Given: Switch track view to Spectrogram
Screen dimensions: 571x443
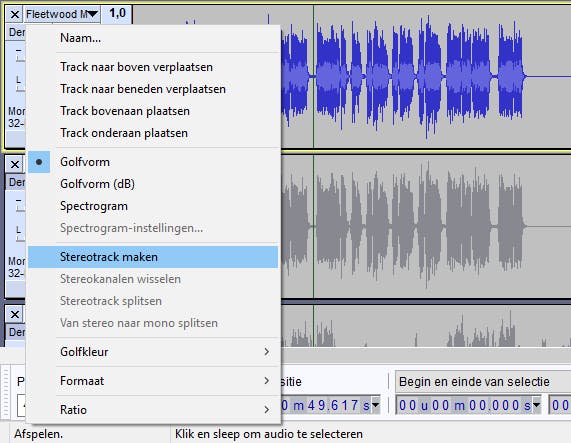Looking at the screenshot, I should (x=153, y=206).
